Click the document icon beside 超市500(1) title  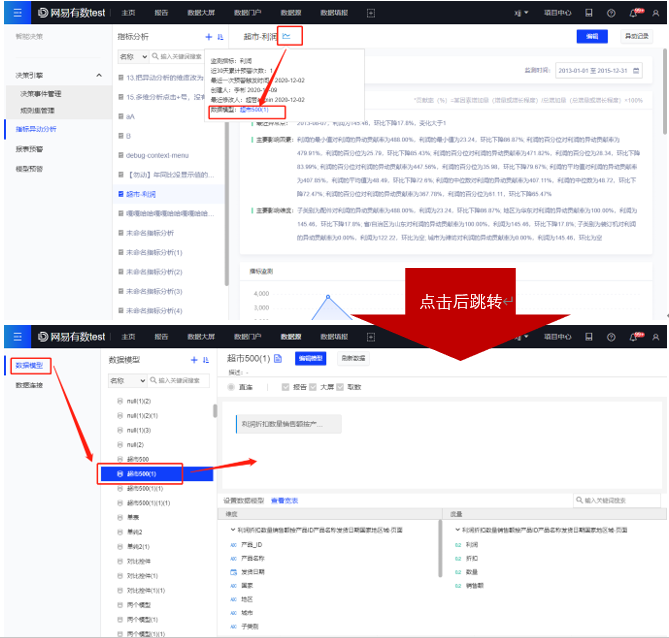(x=278, y=358)
